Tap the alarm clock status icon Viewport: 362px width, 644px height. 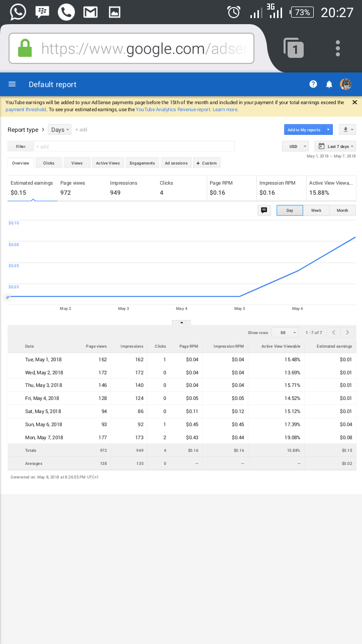click(234, 12)
